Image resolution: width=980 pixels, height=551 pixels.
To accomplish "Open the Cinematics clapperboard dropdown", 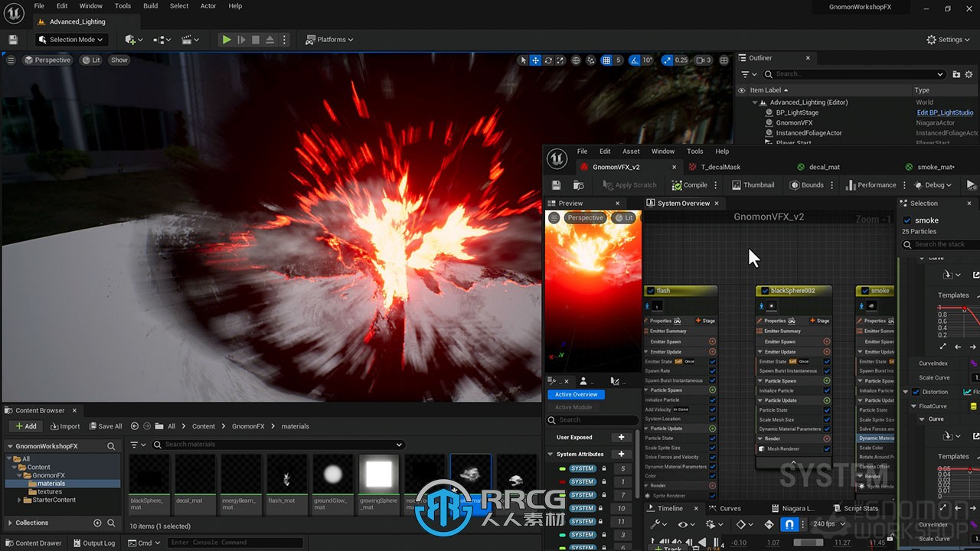I will pyautogui.click(x=190, y=40).
